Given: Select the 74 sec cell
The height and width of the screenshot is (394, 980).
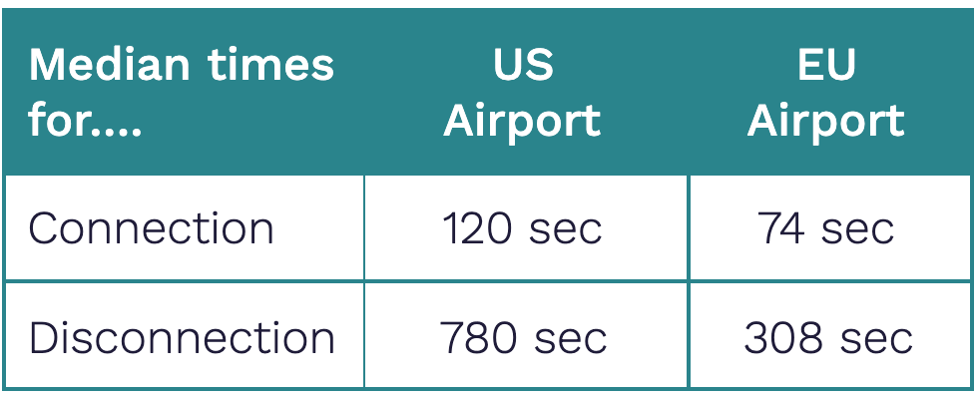Looking at the screenshot, I should pyautogui.click(x=830, y=227).
